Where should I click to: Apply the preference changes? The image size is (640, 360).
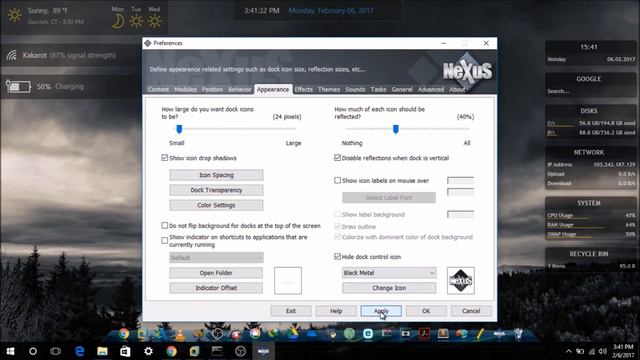pos(381,311)
